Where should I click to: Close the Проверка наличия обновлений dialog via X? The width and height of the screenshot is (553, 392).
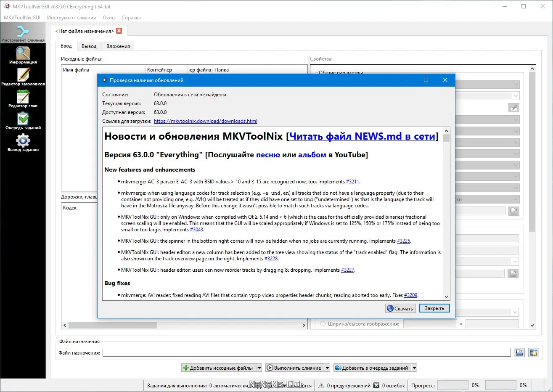(445, 80)
